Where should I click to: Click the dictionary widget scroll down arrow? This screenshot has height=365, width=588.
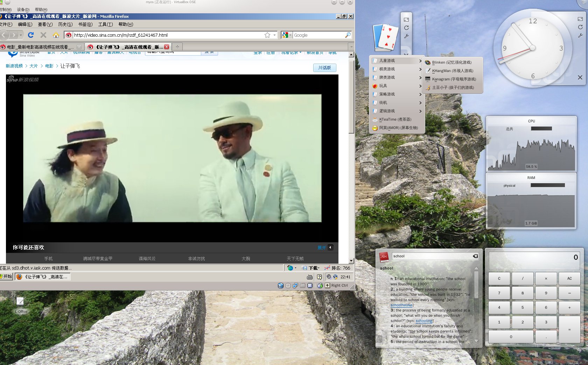click(x=476, y=341)
